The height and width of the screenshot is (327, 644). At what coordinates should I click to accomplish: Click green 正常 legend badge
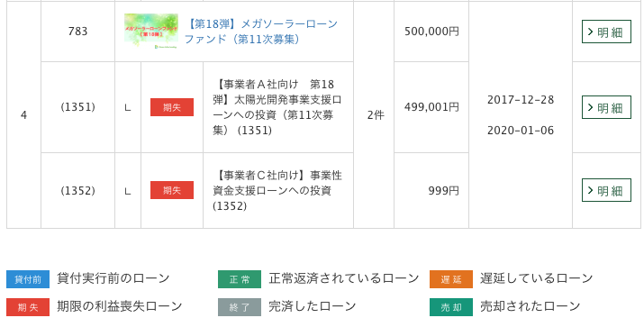pyautogui.click(x=240, y=279)
